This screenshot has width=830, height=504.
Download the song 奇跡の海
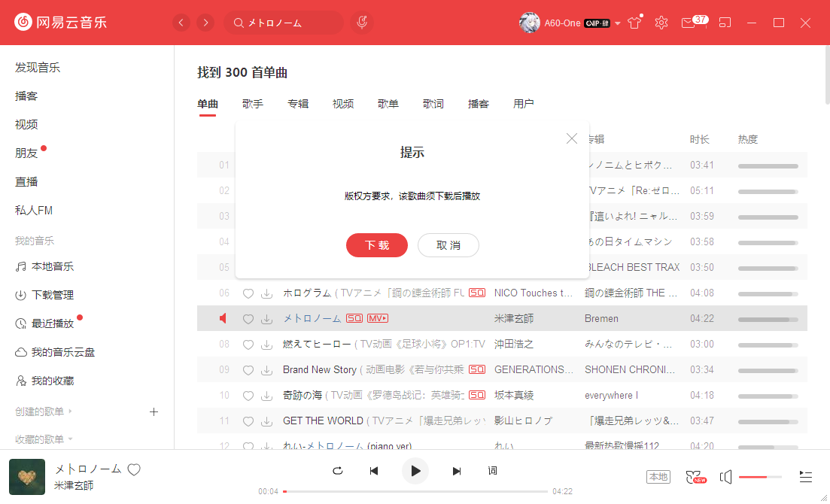coord(267,396)
